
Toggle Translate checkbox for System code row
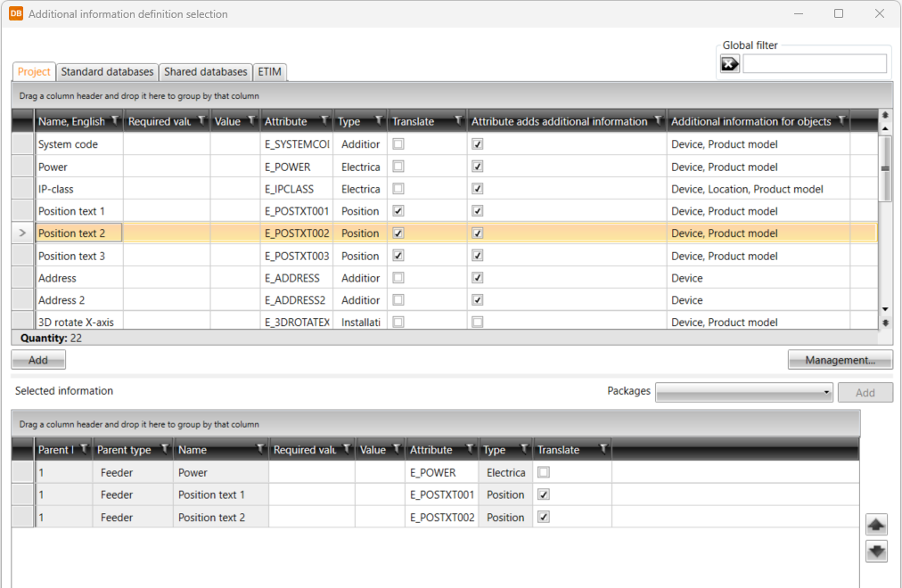click(x=398, y=144)
